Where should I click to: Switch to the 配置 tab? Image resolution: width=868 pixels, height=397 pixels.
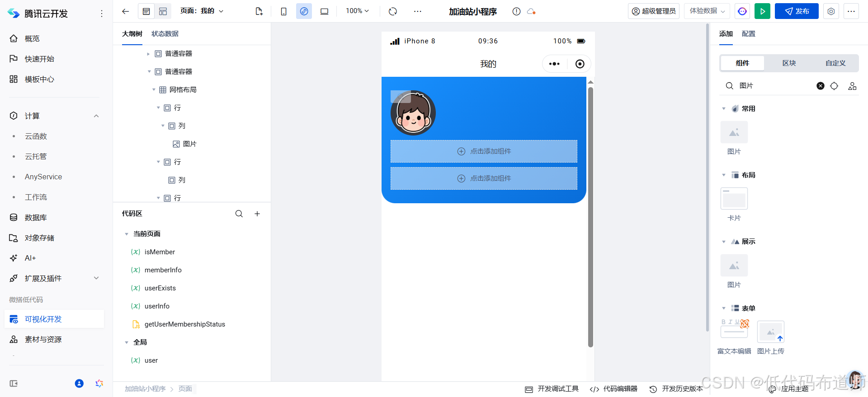[748, 34]
